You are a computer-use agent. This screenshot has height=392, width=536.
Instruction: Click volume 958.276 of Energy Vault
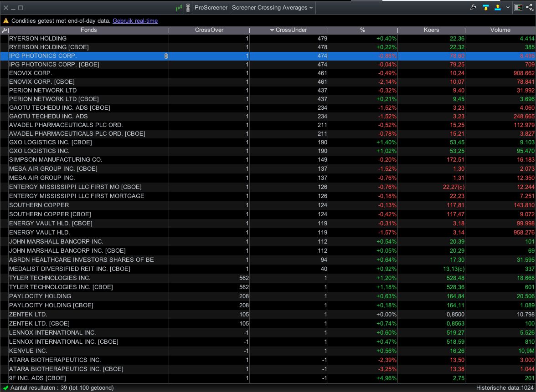pyautogui.click(x=524, y=233)
